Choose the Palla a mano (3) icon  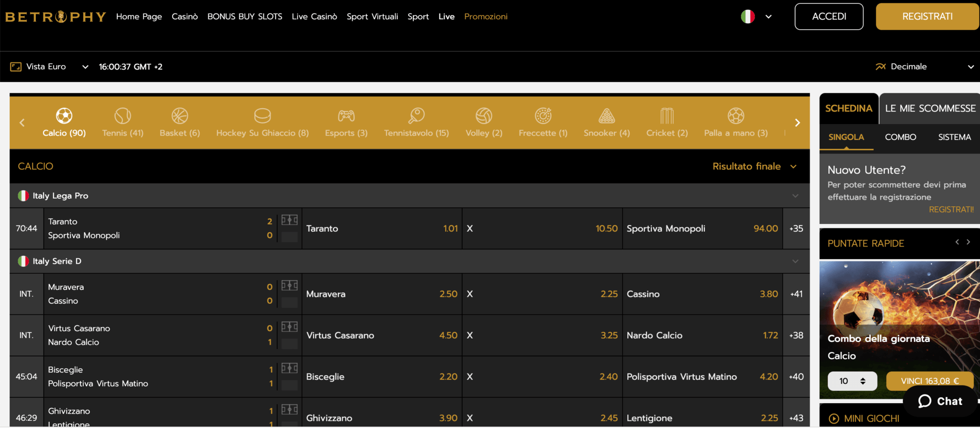pyautogui.click(x=736, y=115)
